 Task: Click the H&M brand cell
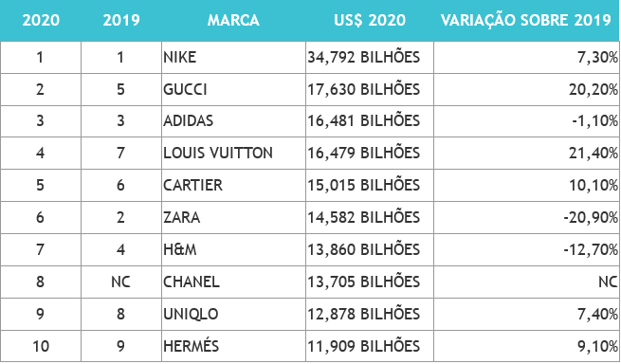(233, 249)
